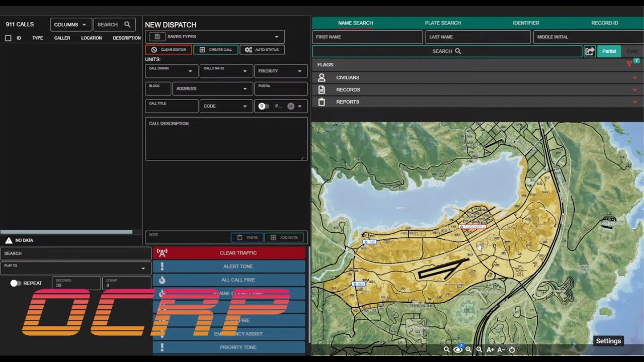This screenshot has height=362, width=644.
Task: Toggle the Repeat switch
Action: click(x=16, y=283)
